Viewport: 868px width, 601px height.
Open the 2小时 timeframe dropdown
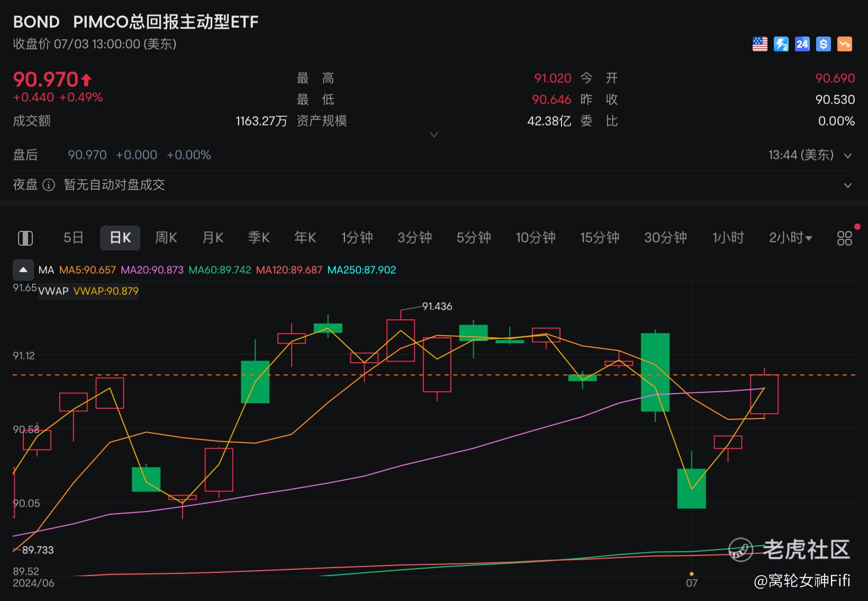pyautogui.click(x=790, y=238)
